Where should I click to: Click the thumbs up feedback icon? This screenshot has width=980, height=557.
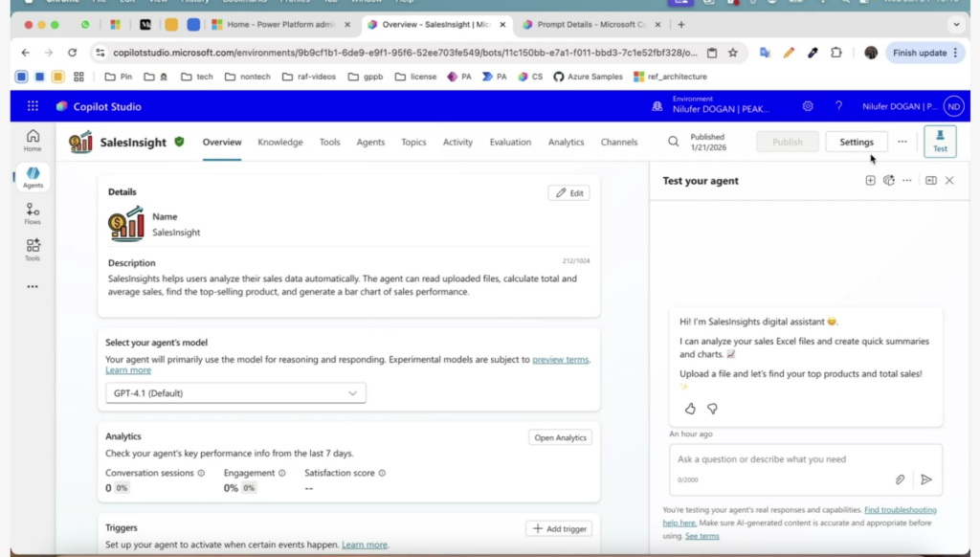[690, 409]
